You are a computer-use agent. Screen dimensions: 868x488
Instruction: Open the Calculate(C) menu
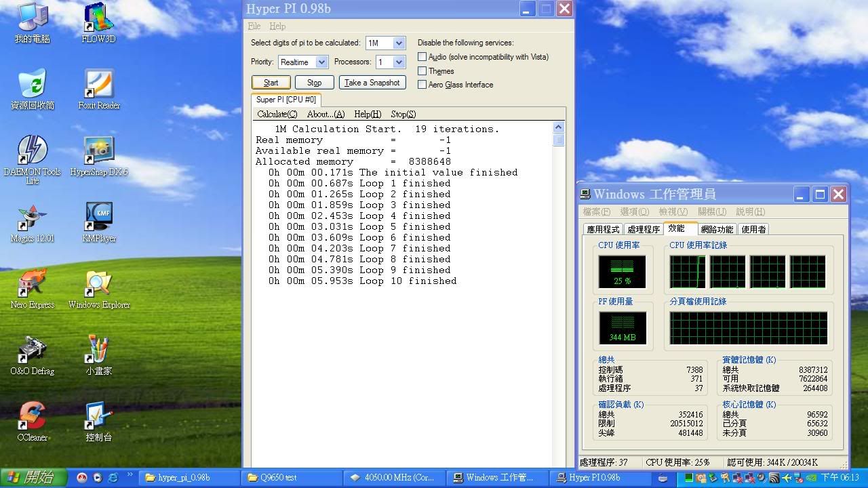[277, 114]
